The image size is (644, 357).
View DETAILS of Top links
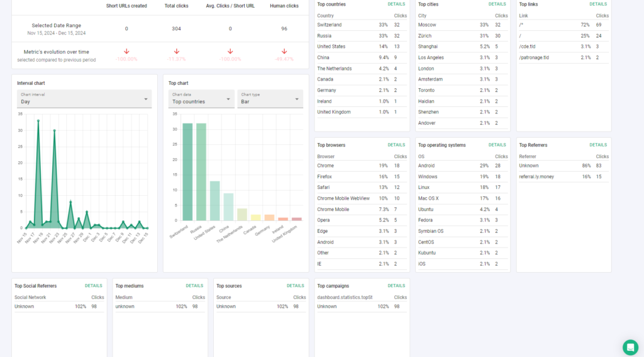(x=598, y=4)
